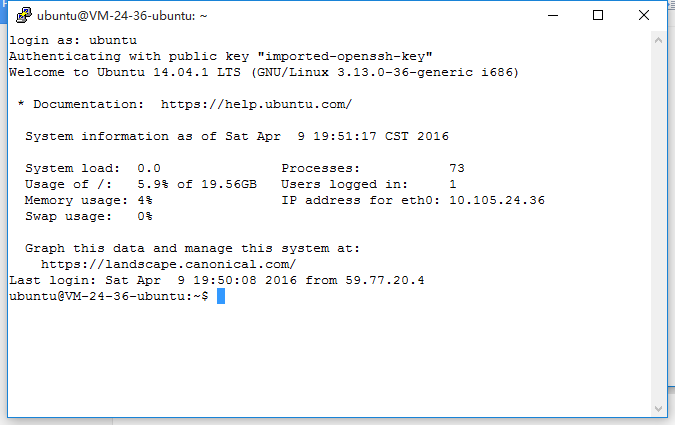
Task: Click the scrollbar up arrow
Action: (658, 40)
